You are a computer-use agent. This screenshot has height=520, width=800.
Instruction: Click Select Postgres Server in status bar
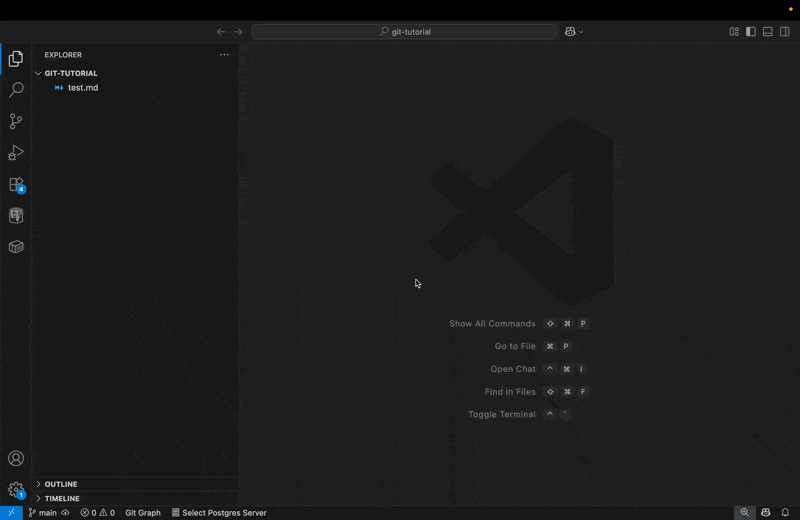219,512
